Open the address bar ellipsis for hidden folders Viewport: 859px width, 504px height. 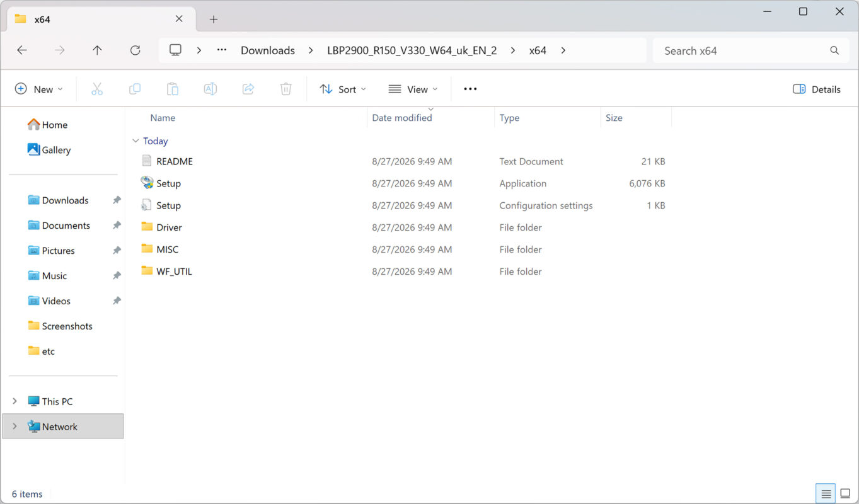click(x=222, y=50)
